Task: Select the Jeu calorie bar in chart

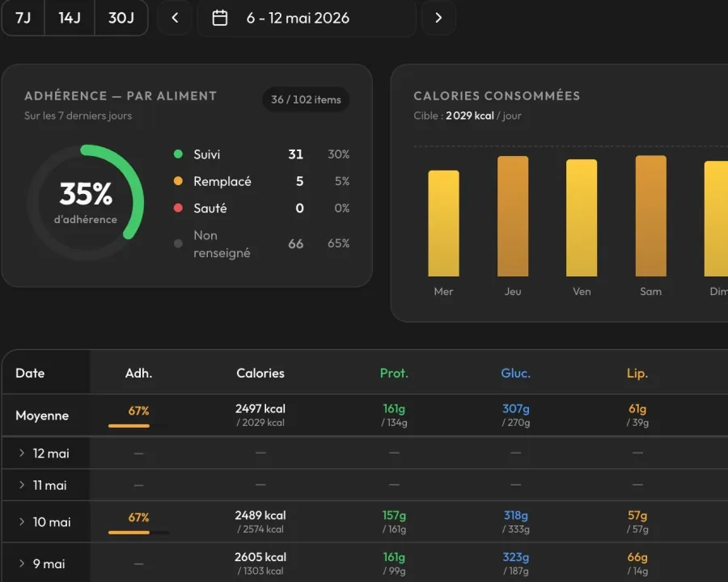Action: [513, 217]
